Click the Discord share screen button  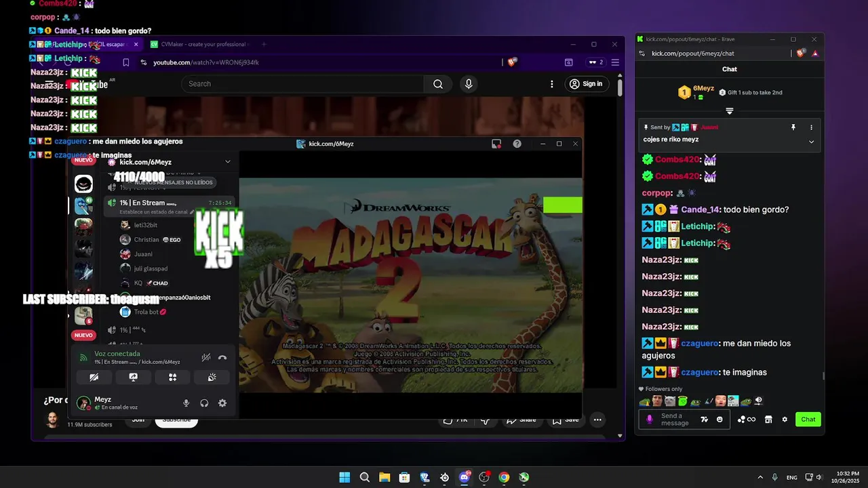coord(134,377)
